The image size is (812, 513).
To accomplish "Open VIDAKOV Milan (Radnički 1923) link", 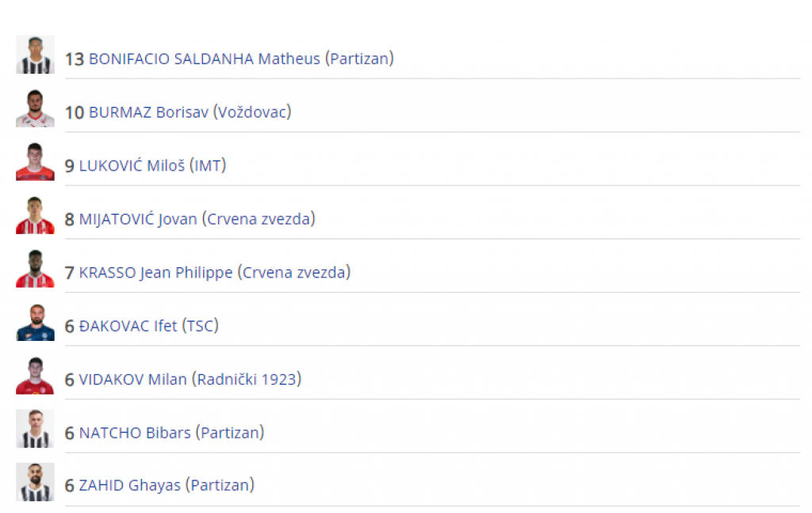I will point(190,380).
